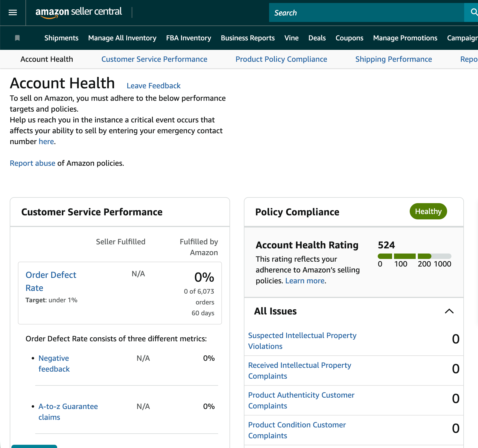Click the Leave Feedback link

(x=153, y=86)
